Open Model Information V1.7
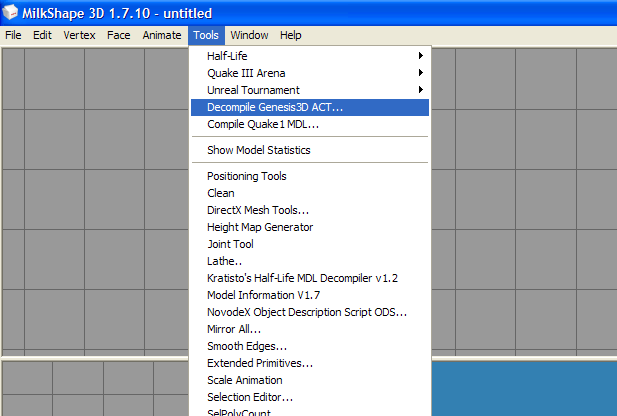 [x=310, y=295]
